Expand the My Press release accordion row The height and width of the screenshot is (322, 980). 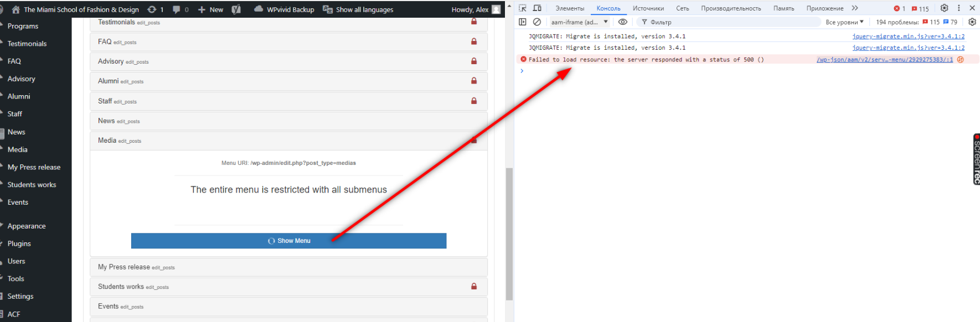click(288, 267)
